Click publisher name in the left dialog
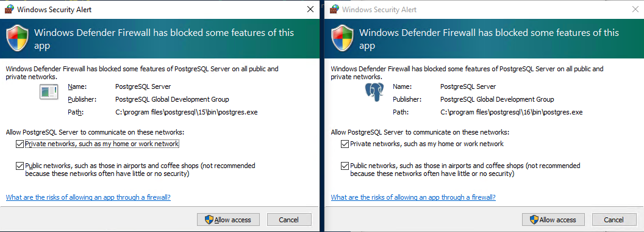The image size is (644, 232). pos(172,99)
